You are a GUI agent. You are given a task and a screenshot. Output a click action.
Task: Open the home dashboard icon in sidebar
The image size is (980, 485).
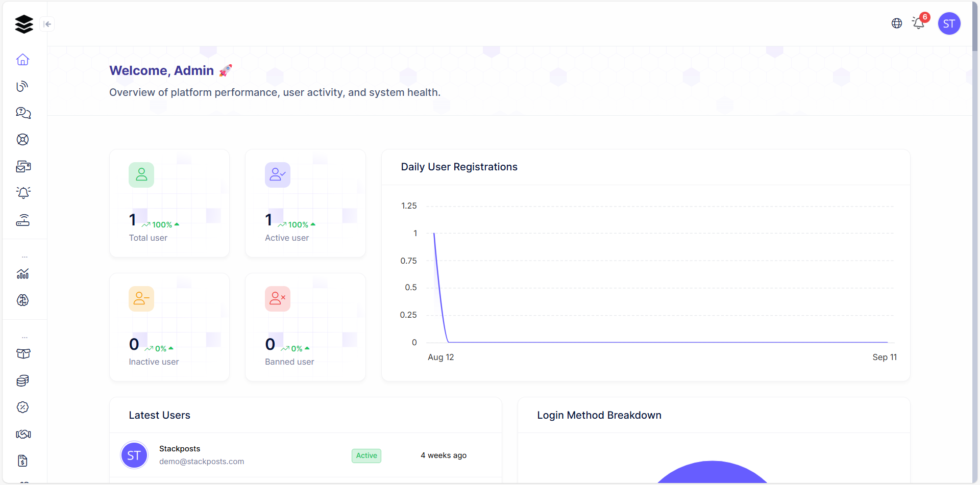click(22, 60)
